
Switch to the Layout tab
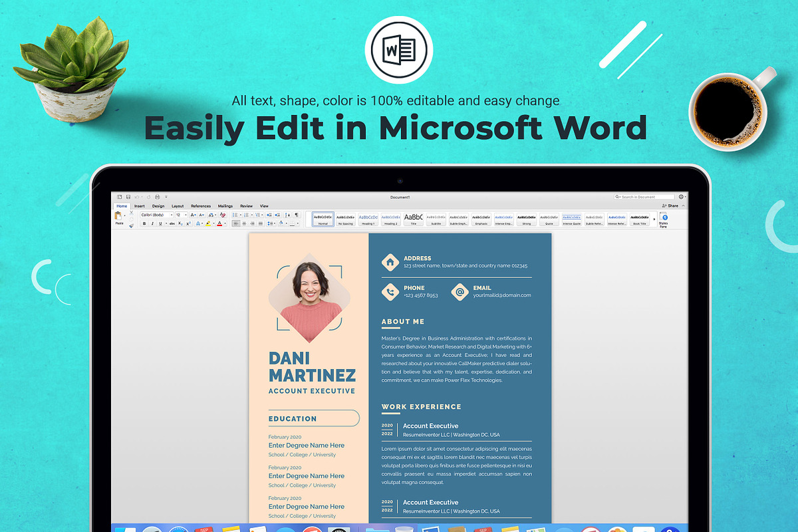point(178,206)
